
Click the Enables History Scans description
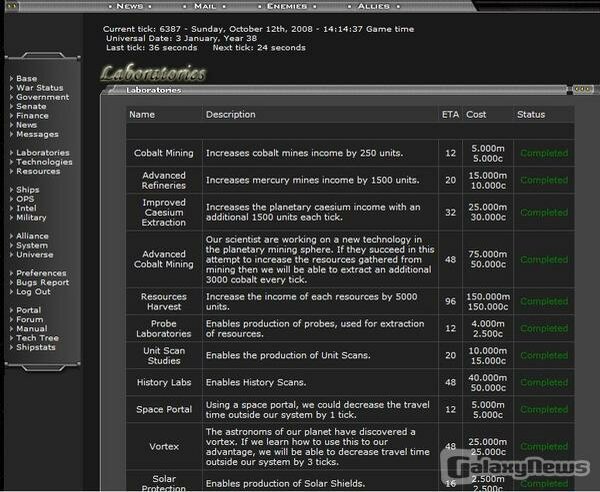point(256,382)
